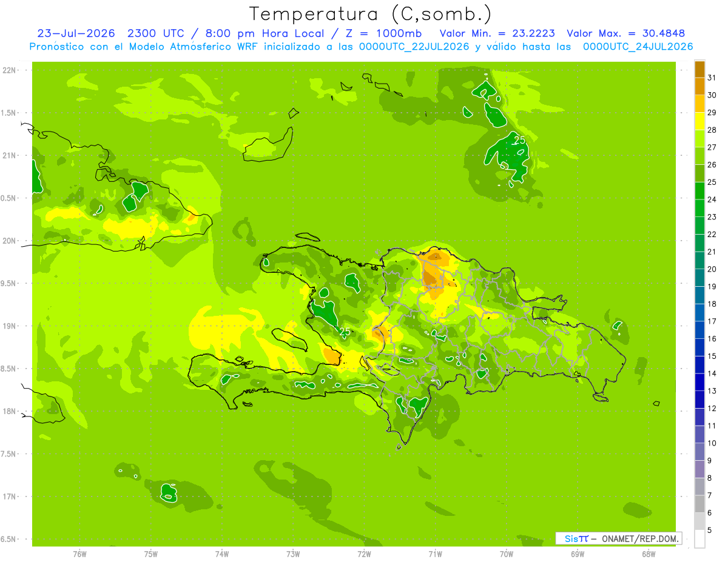Click the title 'Temperatura (C,somb.)'
Image resolution: width=728 pixels, height=562 pixels.
tap(370, 14)
